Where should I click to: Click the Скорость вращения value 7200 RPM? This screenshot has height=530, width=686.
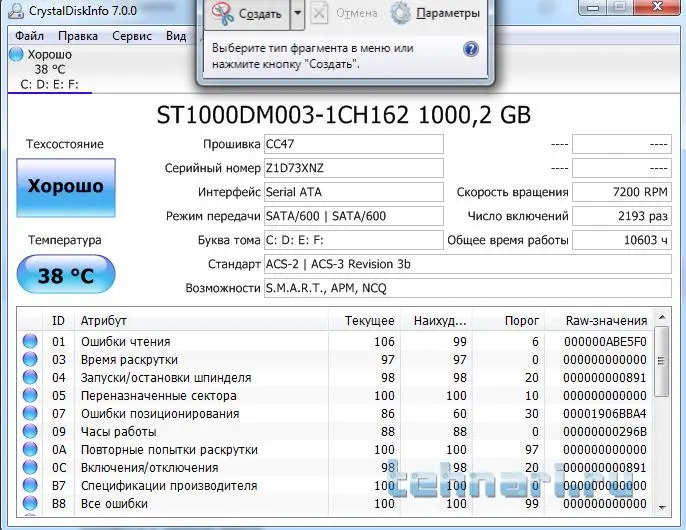622,192
